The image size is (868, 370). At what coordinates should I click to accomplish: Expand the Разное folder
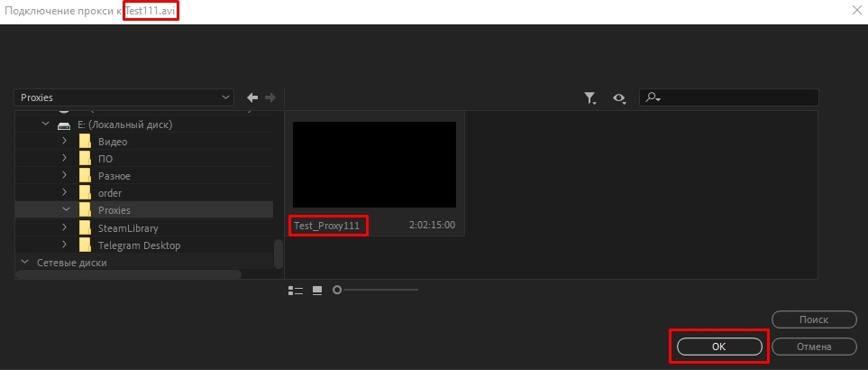[x=65, y=176]
